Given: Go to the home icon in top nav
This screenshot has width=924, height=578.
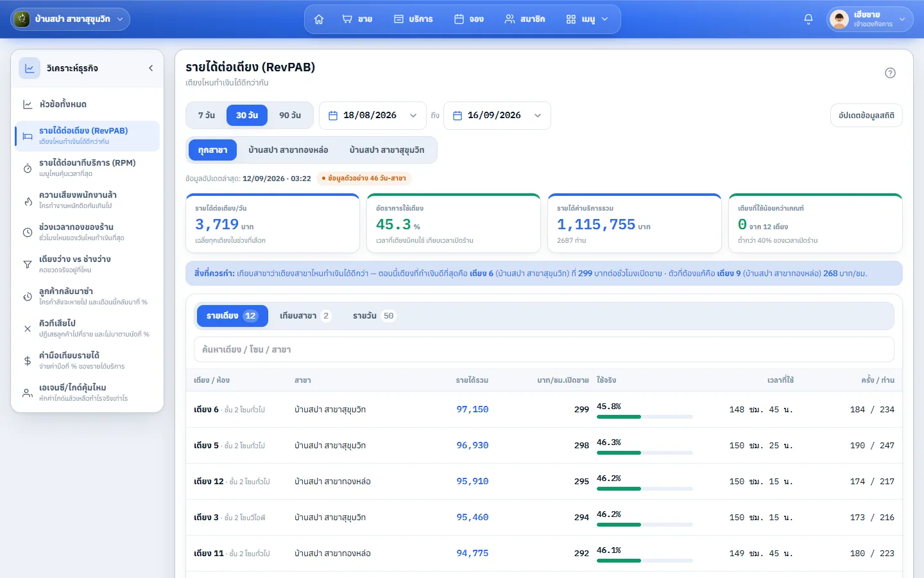Looking at the screenshot, I should 319,19.
